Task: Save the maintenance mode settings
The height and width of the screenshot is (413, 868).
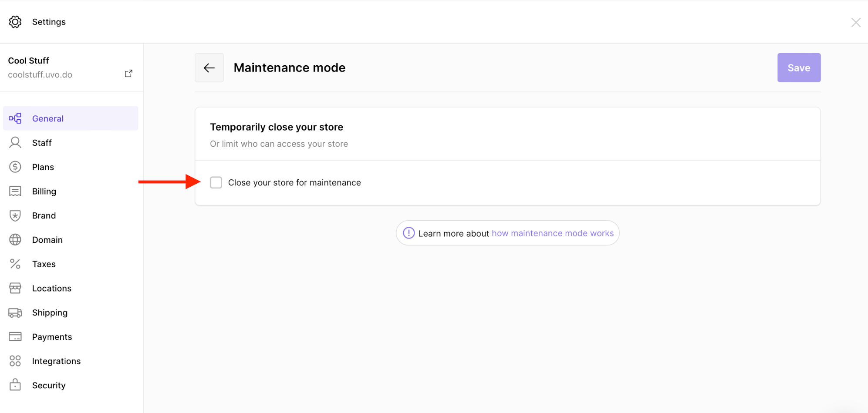Action: pyautogui.click(x=798, y=67)
